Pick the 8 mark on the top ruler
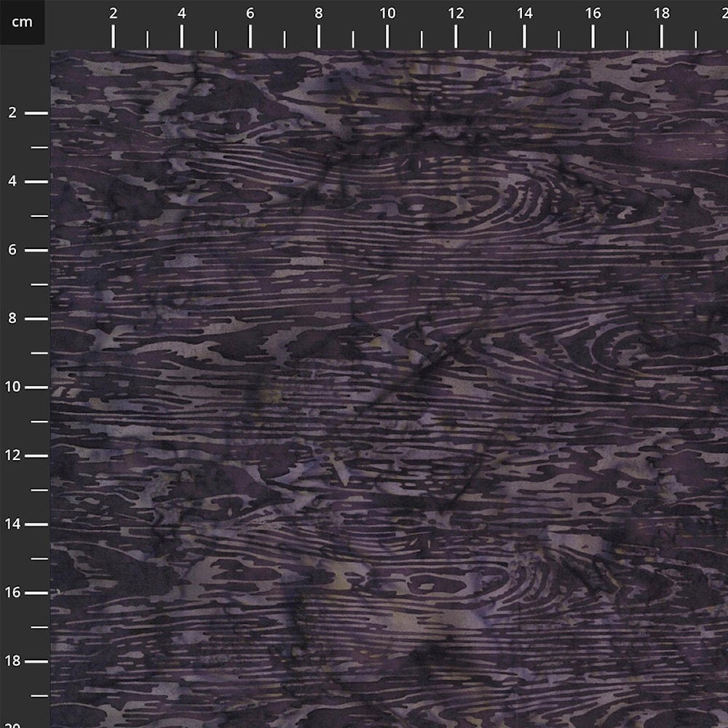This screenshot has width=728, height=728. pos(319,13)
